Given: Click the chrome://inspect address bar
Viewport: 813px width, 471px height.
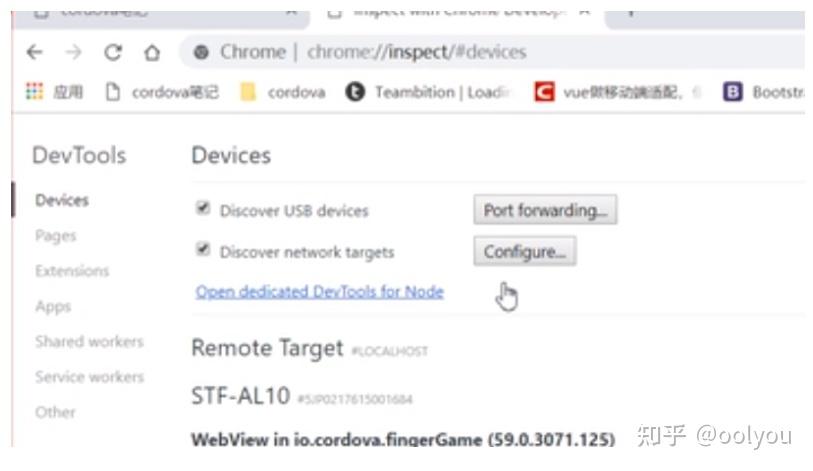Looking at the screenshot, I should pyautogui.click(x=493, y=52).
